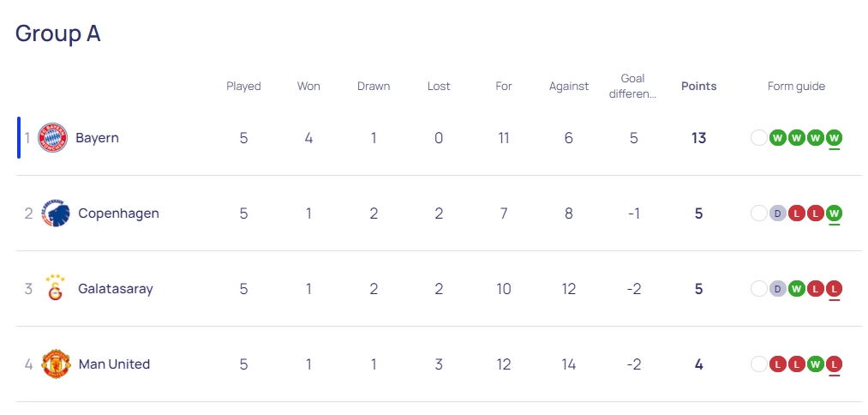The height and width of the screenshot is (415, 868).
Task: Select Man United's green W form badge
Action: point(816,364)
